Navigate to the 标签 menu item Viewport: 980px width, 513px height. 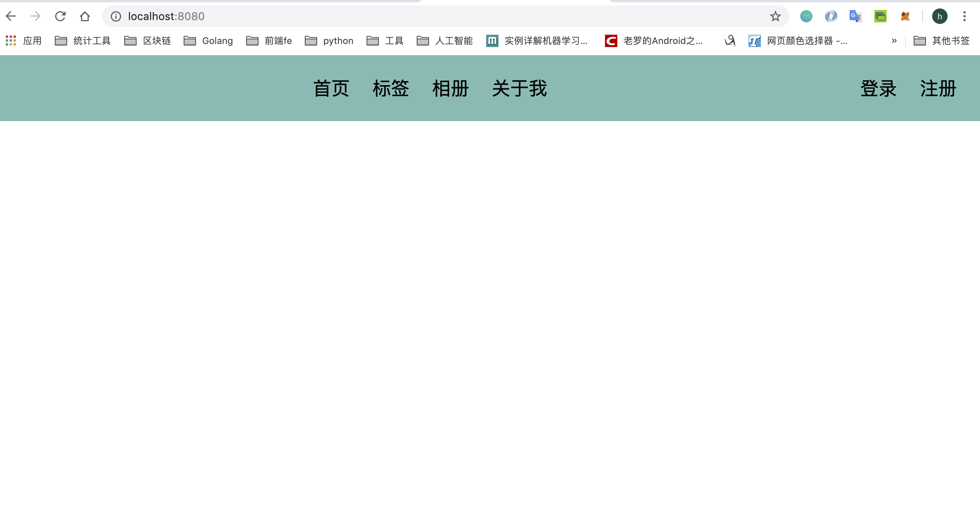(x=391, y=88)
